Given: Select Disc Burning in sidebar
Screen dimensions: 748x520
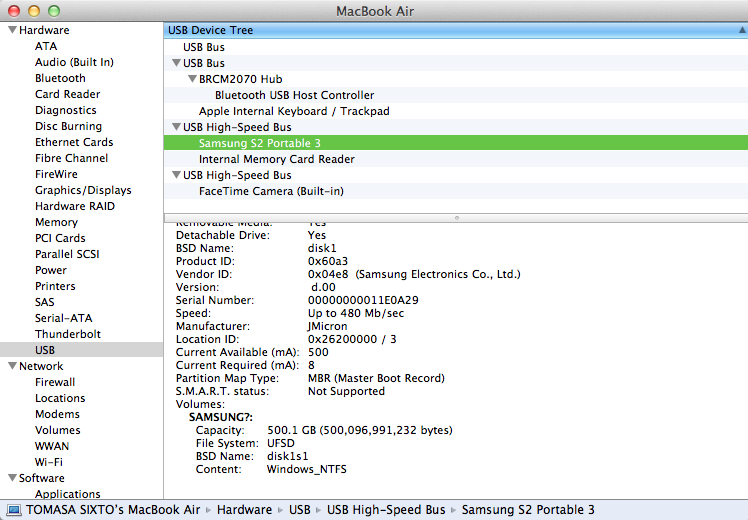Looking at the screenshot, I should 68,126.
